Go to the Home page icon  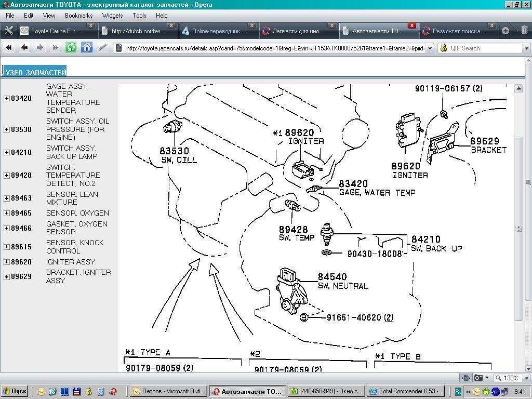coord(86,48)
